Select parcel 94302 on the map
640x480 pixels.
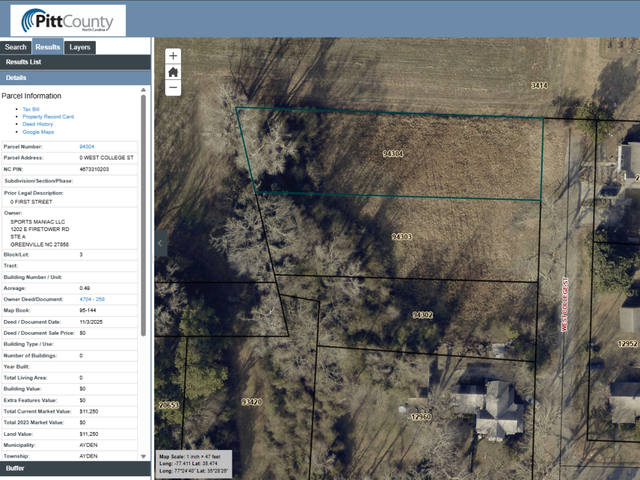pos(422,315)
